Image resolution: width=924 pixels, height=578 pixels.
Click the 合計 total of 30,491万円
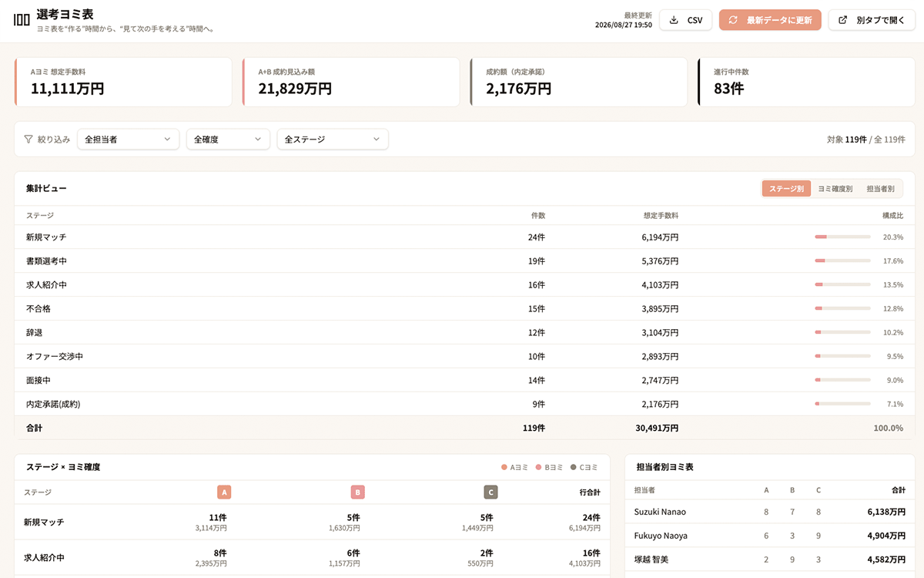tap(657, 428)
